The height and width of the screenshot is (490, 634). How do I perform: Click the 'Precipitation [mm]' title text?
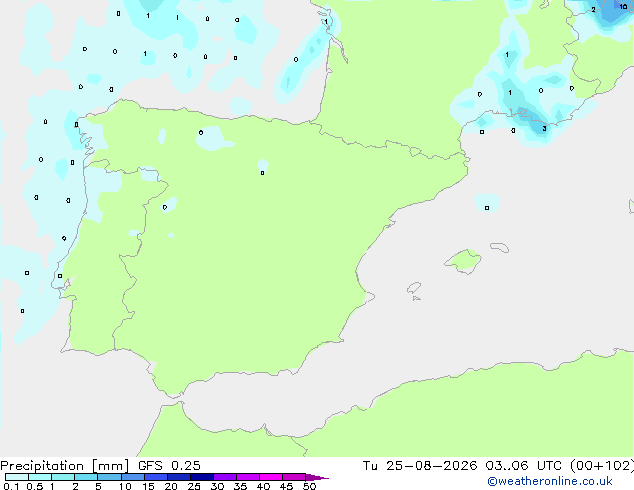point(65,466)
